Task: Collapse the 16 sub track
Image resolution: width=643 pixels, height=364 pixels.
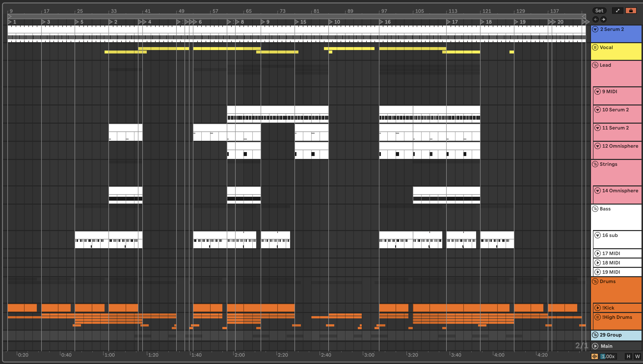Action: tap(598, 235)
